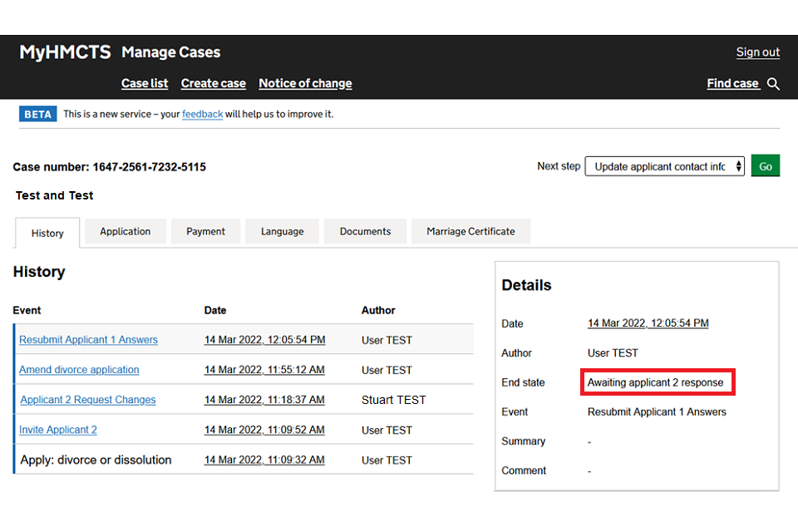Screen dimensions: 798x532
Task: Open the feedback link in beta banner
Action: point(202,114)
